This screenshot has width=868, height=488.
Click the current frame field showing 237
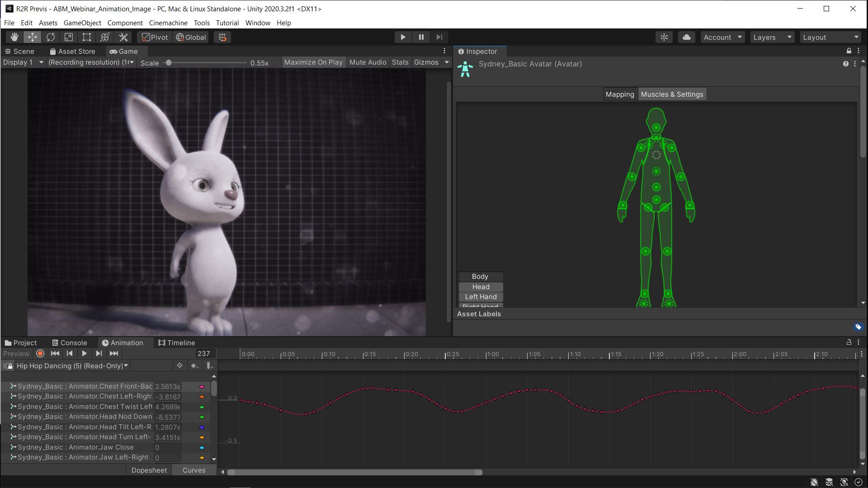click(x=205, y=353)
